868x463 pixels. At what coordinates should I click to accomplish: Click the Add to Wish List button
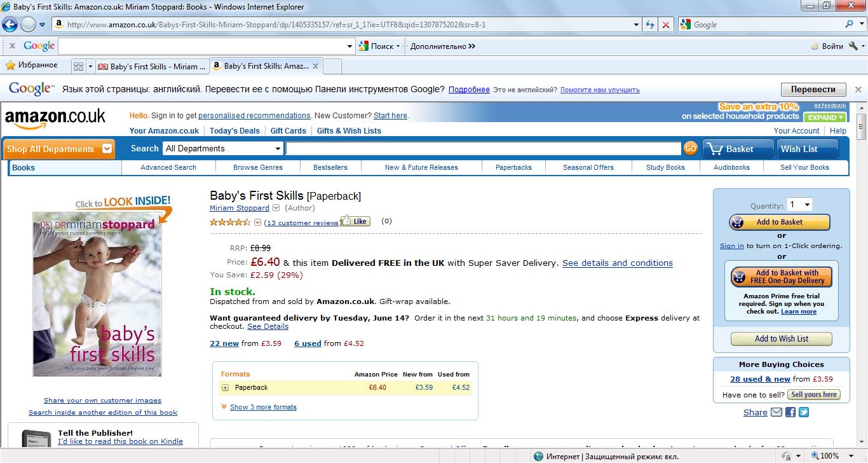[782, 339]
